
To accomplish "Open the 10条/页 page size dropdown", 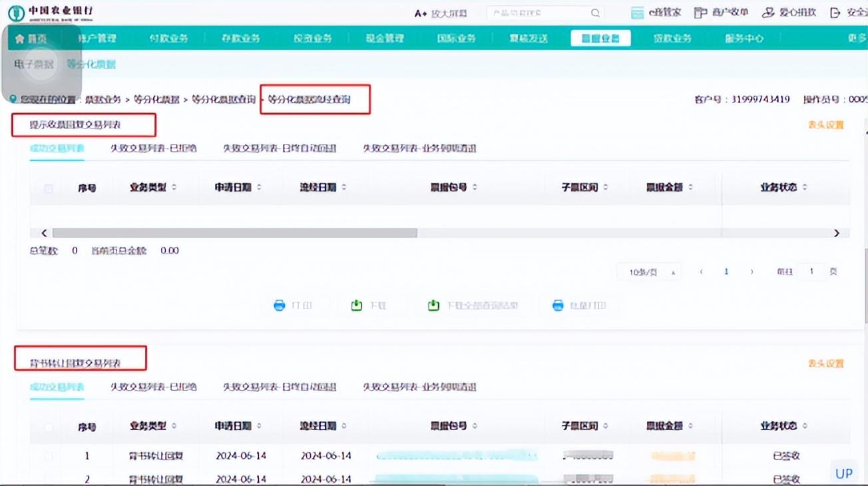I will [648, 272].
